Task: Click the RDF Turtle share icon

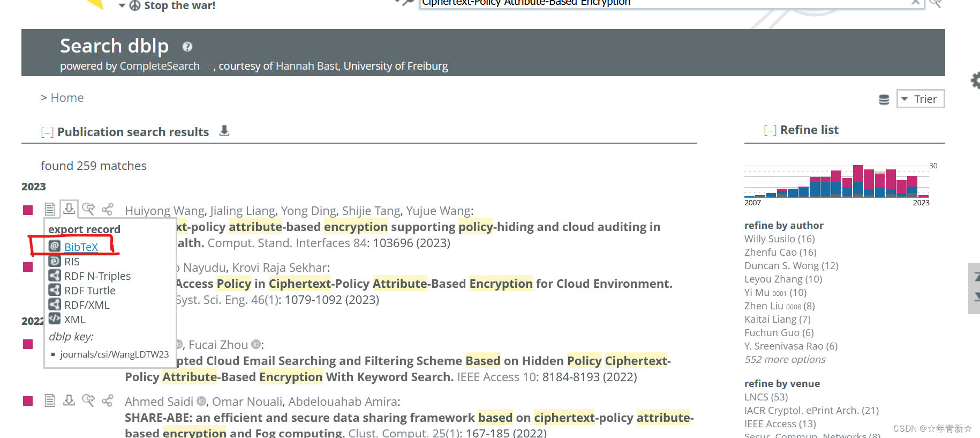Action: point(55,290)
